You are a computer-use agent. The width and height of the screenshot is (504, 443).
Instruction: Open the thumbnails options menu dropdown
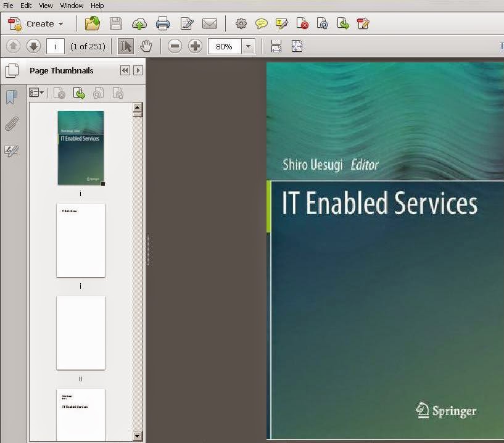(x=36, y=93)
